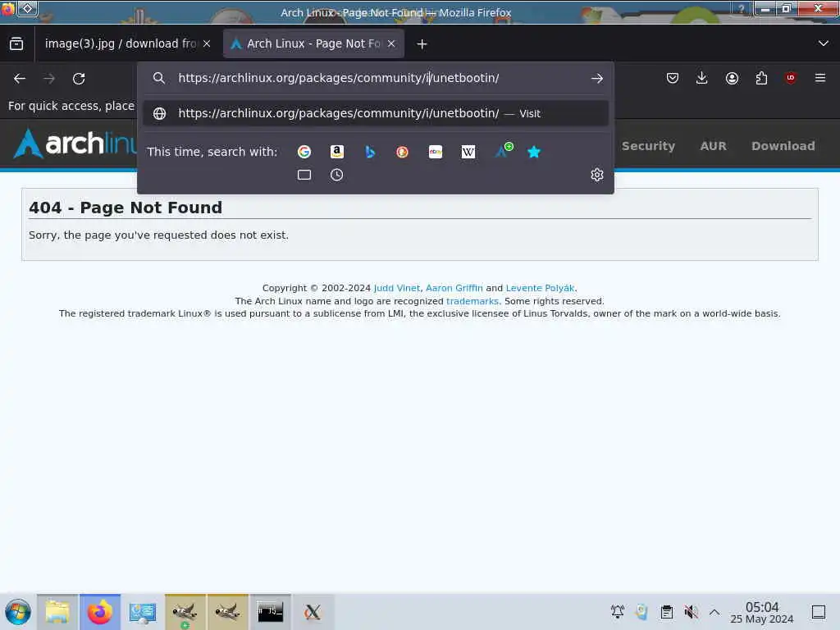Go back with the back arrow

tap(20, 79)
